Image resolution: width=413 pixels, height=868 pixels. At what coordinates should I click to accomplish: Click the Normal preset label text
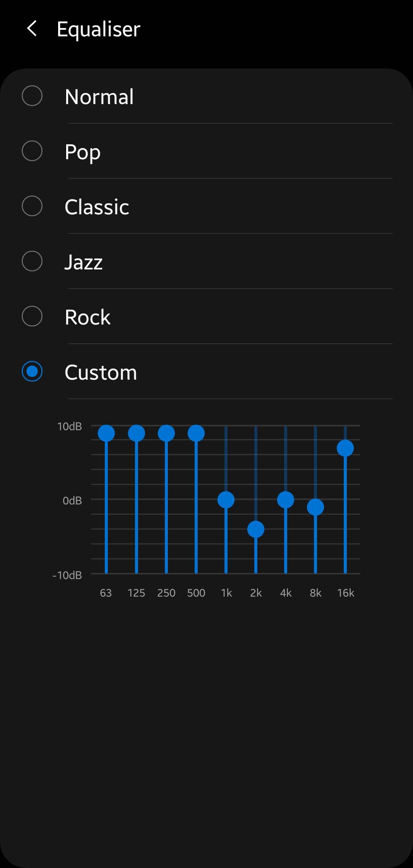[x=99, y=97]
